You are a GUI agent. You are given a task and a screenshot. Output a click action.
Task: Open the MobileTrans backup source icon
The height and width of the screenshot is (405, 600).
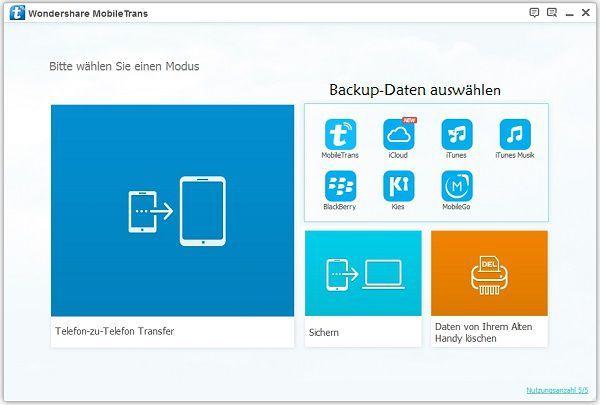pyautogui.click(x=340, y=134)
